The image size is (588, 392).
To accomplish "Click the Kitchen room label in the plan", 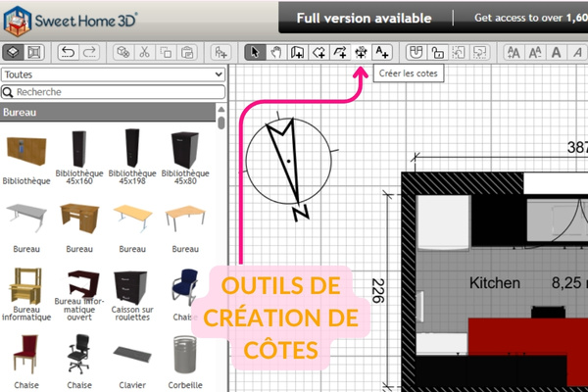I will pos(495,283).
